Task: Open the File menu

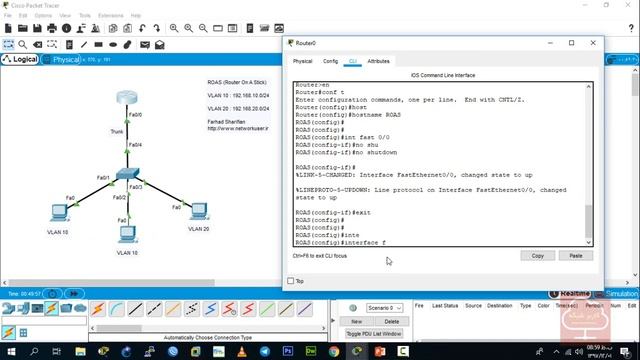Action: pos(8,16)
